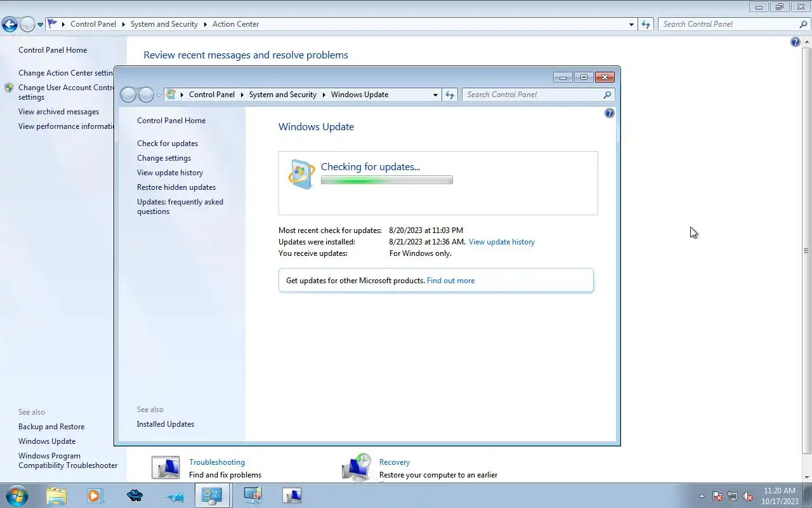812x508 pixels.
Task: Open Windows Update link in the Action Center sidebar
Action: (47, 441)
